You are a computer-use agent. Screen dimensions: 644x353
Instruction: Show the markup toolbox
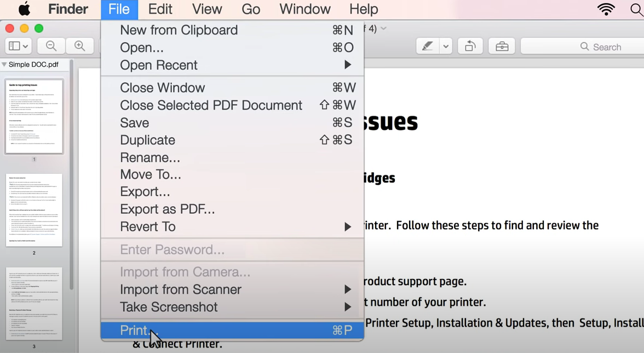[502, 47]
